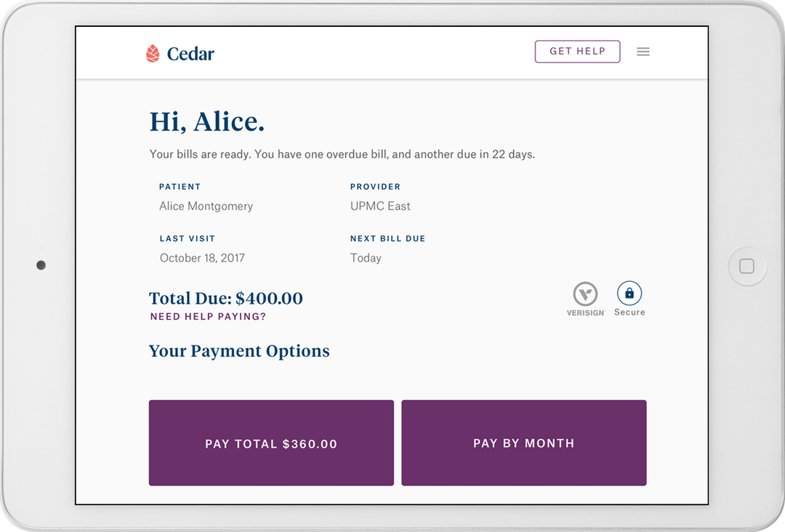Viewport: 785px width, 532px height.
Task: Click the last visit date October 18, 2017
Action: pyautogui.click(x=202, y=258)
